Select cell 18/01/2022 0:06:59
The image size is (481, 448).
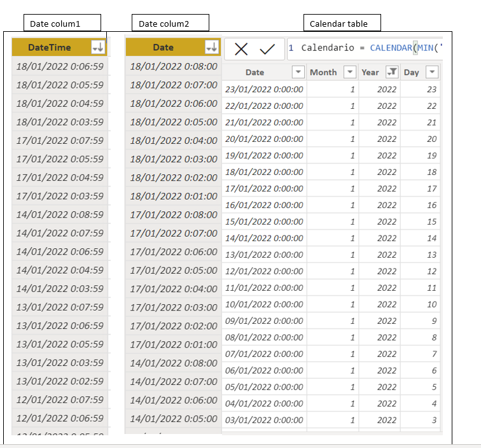[60, 66]
